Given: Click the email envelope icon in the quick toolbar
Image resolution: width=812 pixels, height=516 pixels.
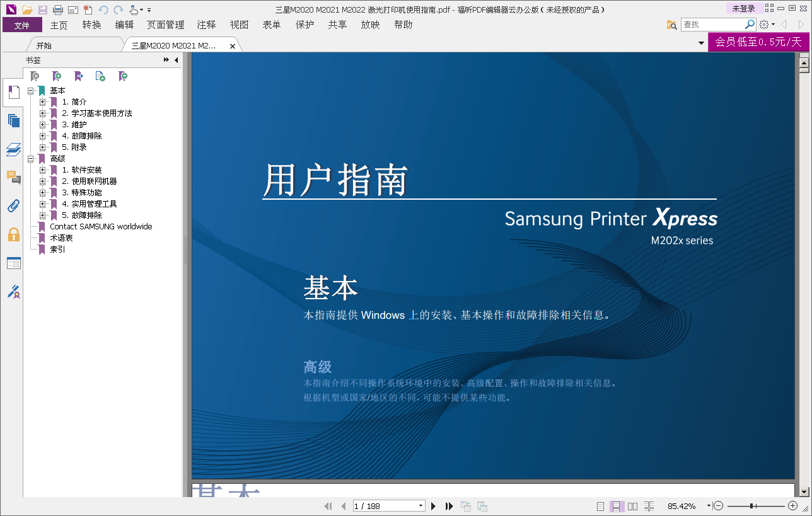Looking at the screenshot, I should coord(73,9).
